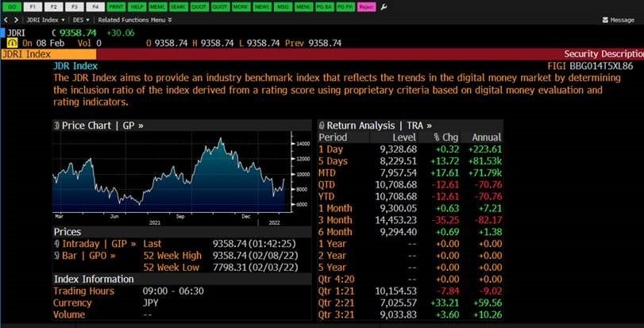
Task: Click the 6 Month period row
Action: tap(411, 232)
